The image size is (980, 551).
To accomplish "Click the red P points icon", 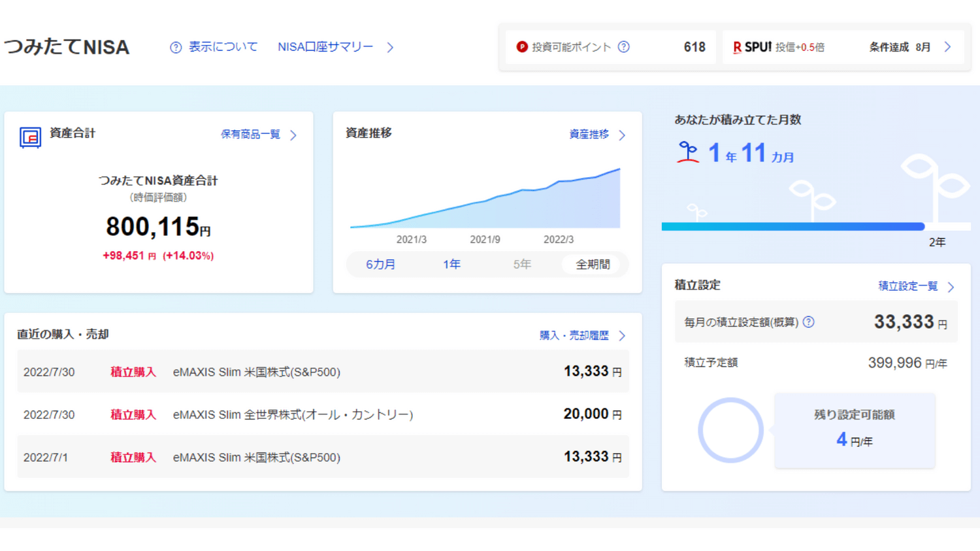I will [x=522, y=47].
